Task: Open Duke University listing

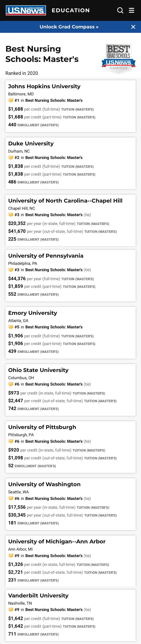Action: pos(31,143)
